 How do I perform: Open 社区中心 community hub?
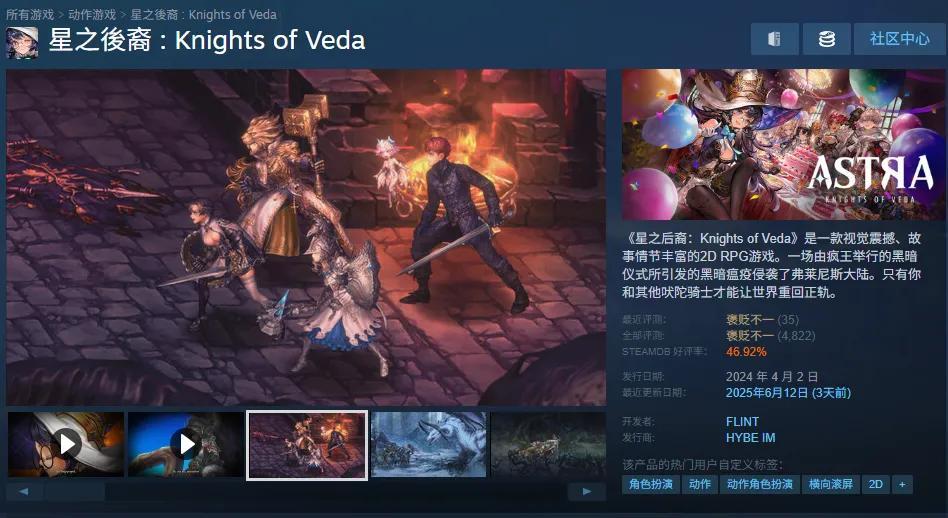coord(900,39)
